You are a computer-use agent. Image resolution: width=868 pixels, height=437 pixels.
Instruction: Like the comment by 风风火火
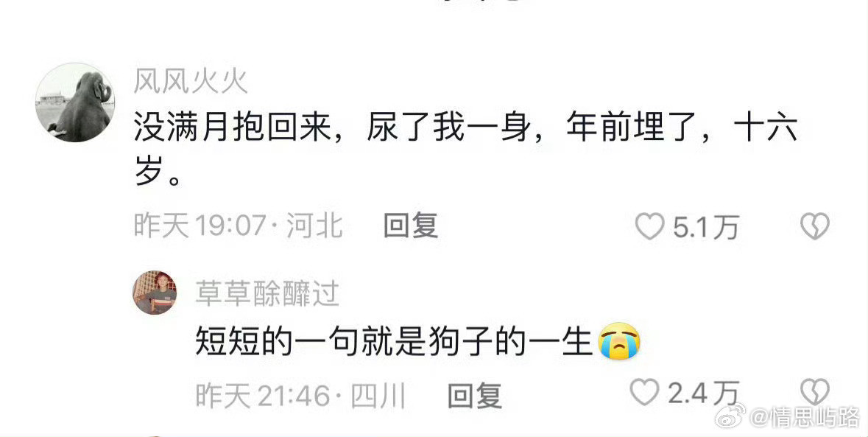click(649, 226)
